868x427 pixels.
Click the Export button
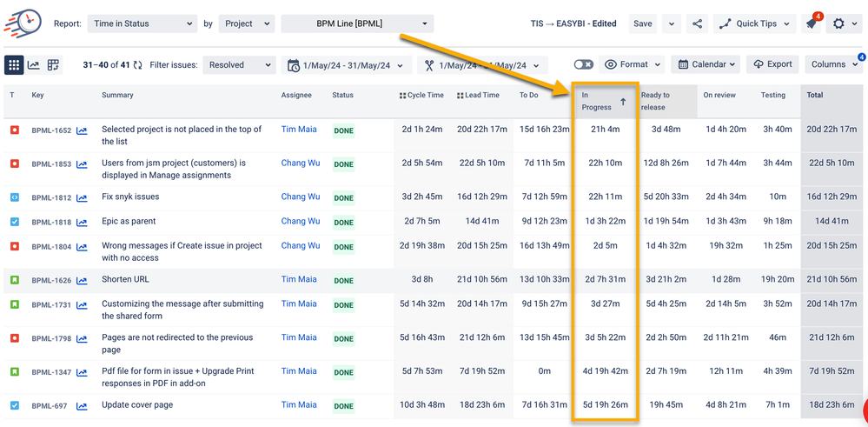[772, 64]
